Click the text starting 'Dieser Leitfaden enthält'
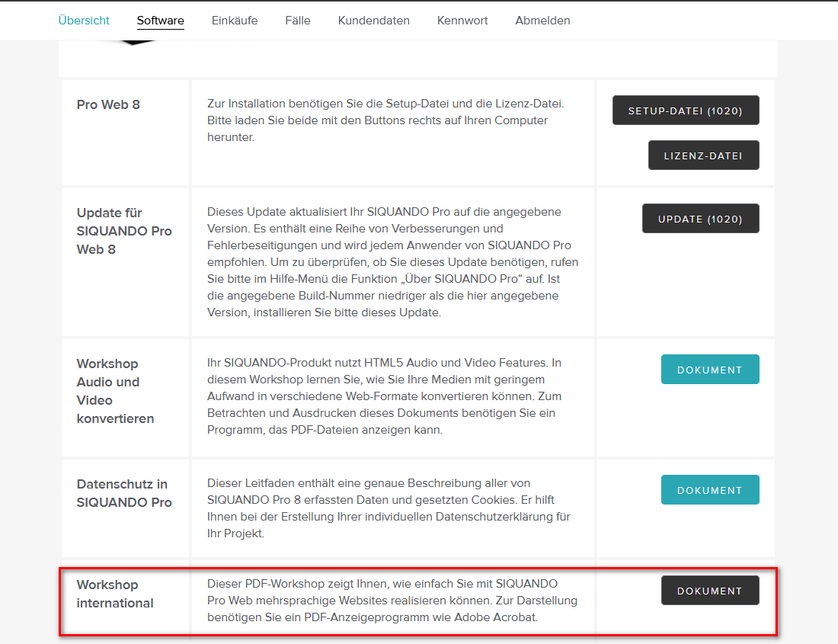838x644 pixels. (x=389, y=508)
